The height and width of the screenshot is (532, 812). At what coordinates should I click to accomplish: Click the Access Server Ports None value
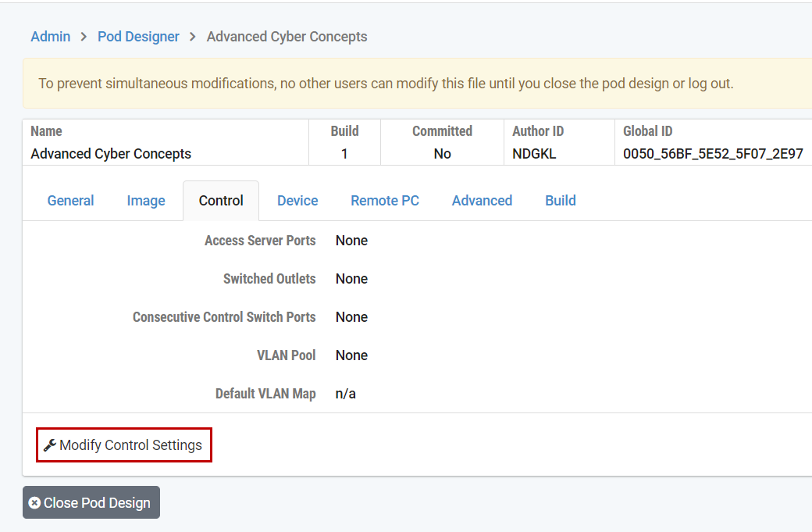(351, 240)
